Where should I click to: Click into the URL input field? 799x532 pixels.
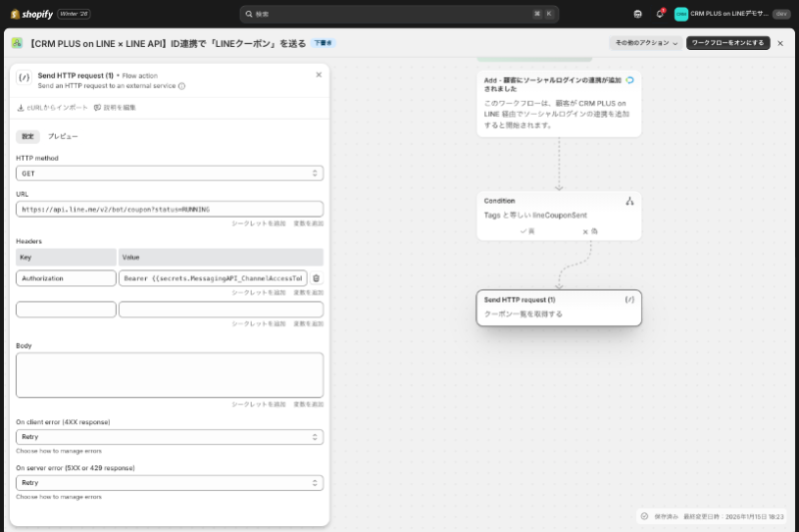click(170, 210)
